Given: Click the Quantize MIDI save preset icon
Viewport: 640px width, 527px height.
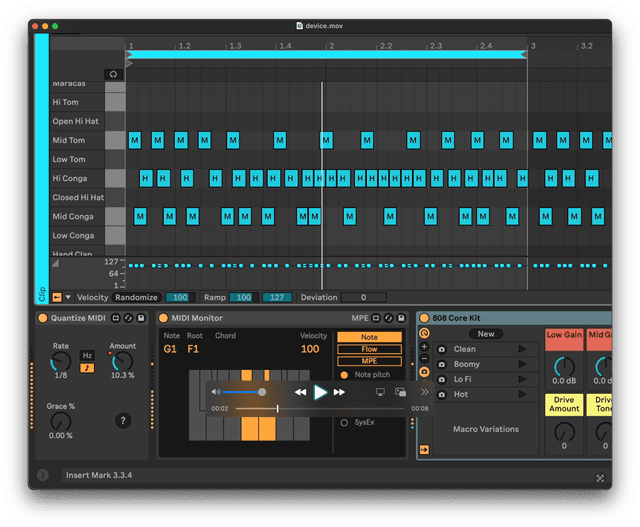Looking at the screenshot, I should click(x=141, y=318).
